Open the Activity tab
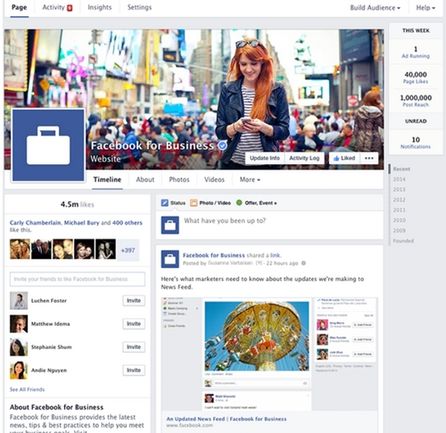446x433 pixels. point(53,7)
